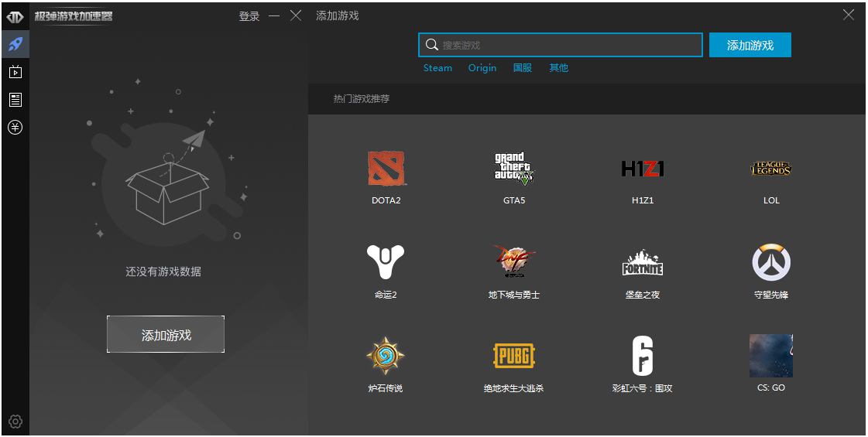Screen dimensions: 868x437
Task: Click the CS: GO text label
Action: (771, 387)
